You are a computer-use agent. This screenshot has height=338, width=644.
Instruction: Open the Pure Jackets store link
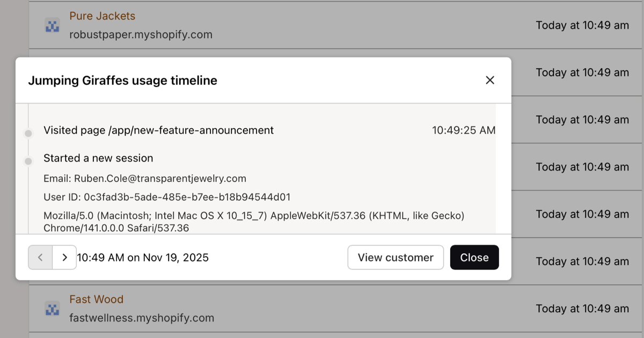click(x=102, y=16)
